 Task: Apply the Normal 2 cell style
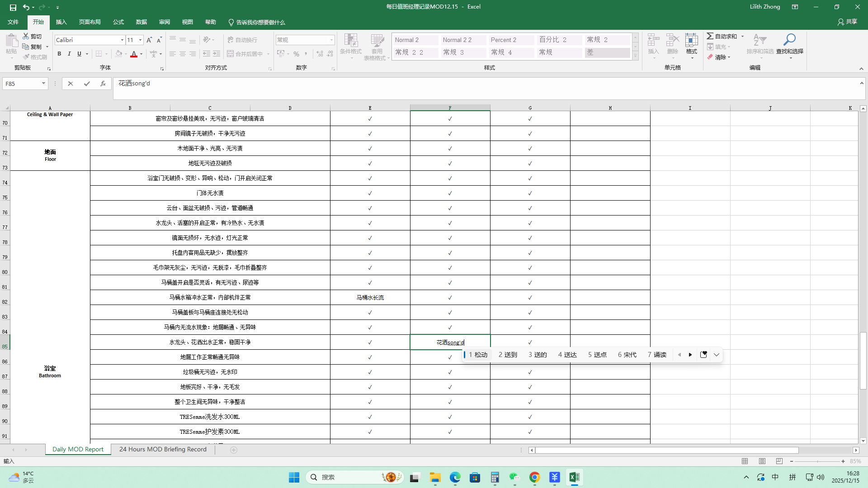tap(415, 40)
